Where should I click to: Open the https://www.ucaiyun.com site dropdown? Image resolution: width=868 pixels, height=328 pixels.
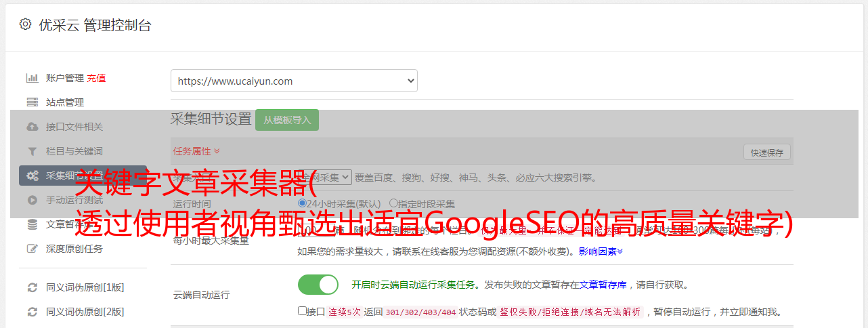[294, 81]
